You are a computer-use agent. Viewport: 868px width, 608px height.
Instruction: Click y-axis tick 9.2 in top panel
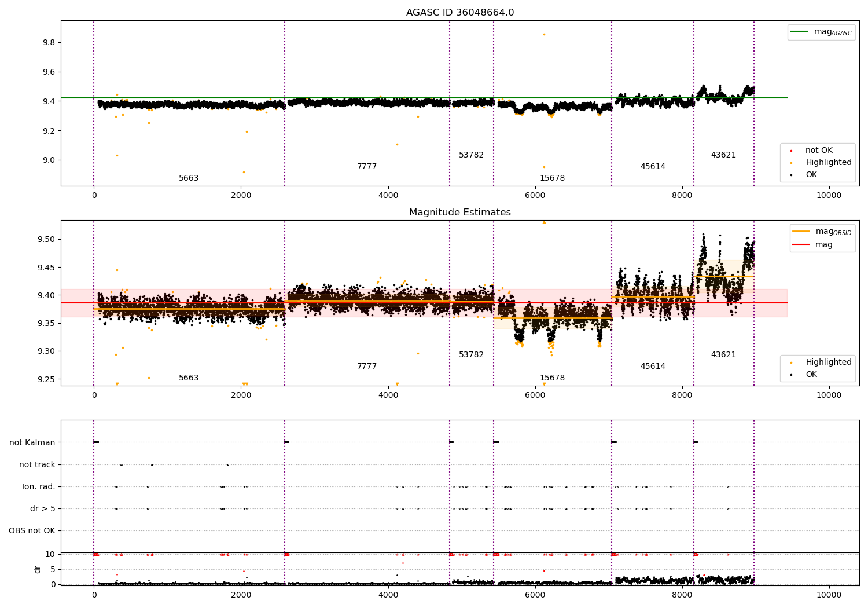[49, 131]
